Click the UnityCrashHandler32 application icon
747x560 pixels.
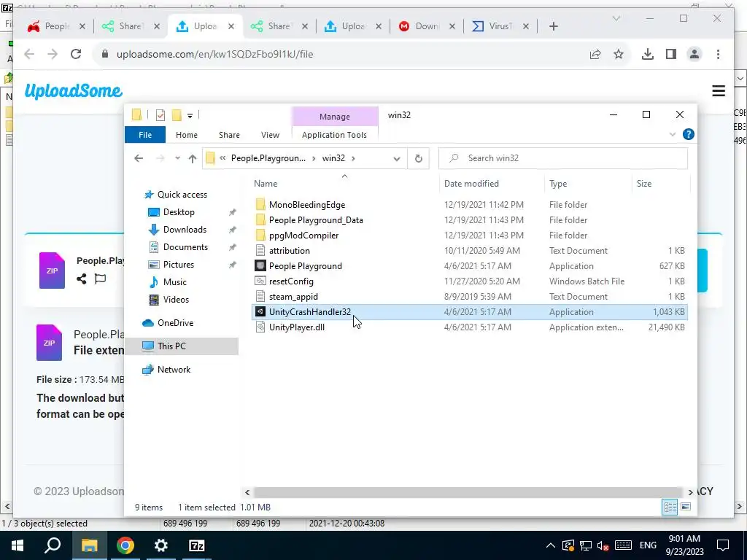coord(260,312)
